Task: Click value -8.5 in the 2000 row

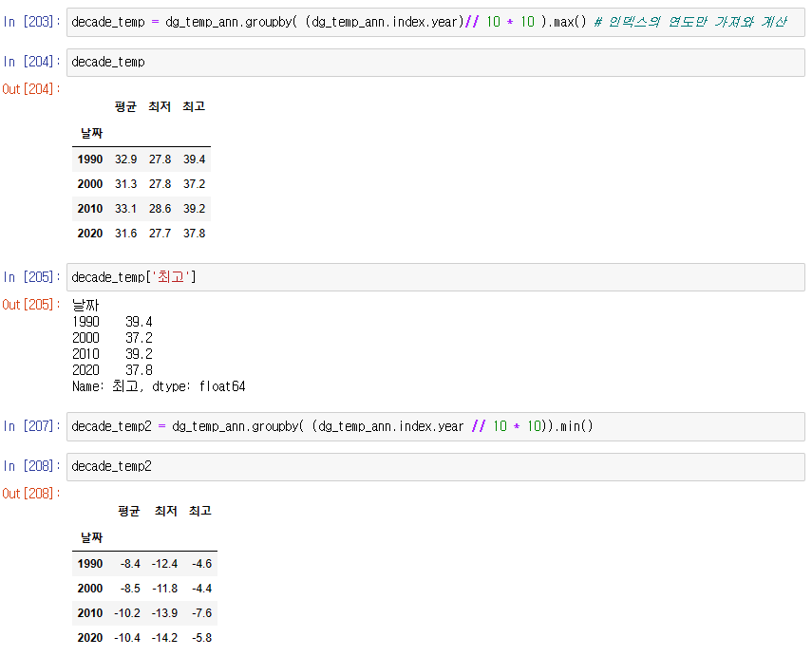Action: pos(130,589)
